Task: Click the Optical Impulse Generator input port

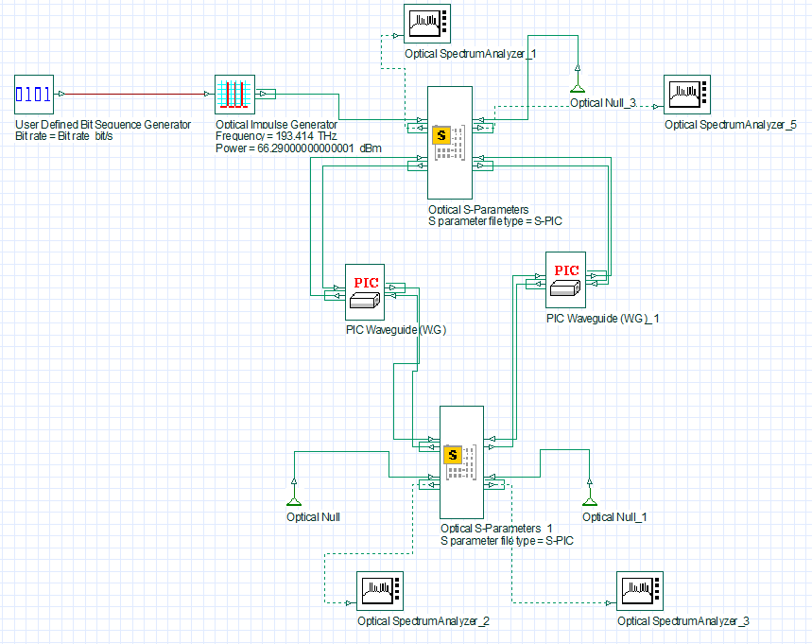Action: 210,94
